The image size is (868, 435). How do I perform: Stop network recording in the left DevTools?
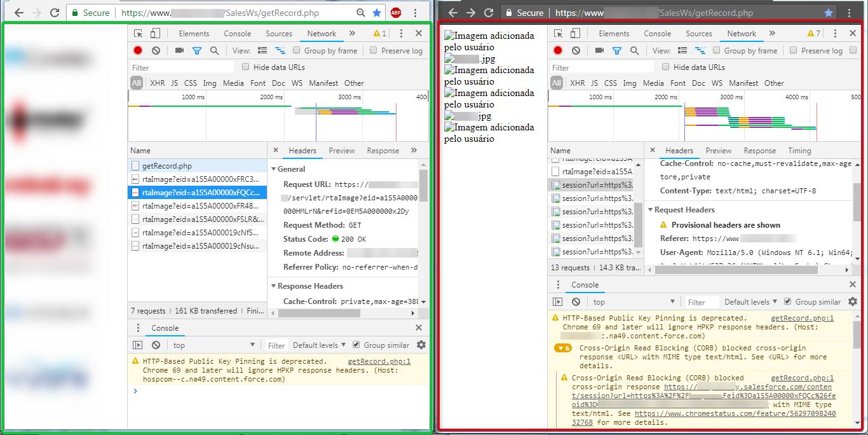pos(138,50)
